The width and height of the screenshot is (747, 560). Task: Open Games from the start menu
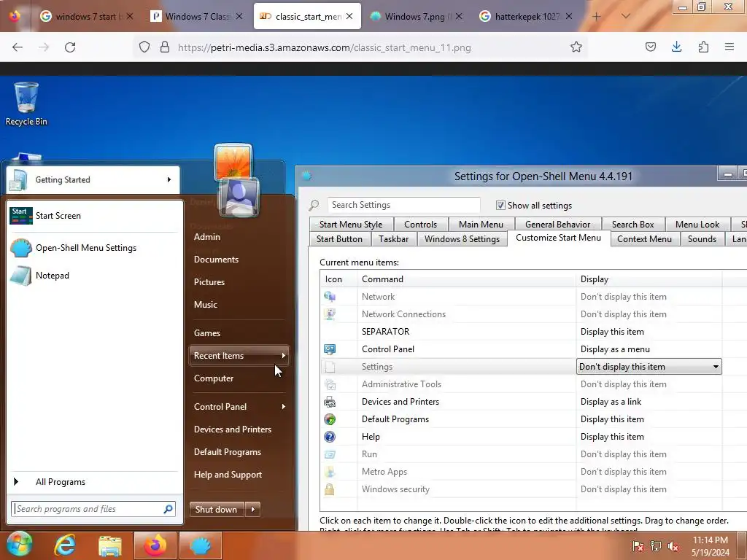coord(206,333)
